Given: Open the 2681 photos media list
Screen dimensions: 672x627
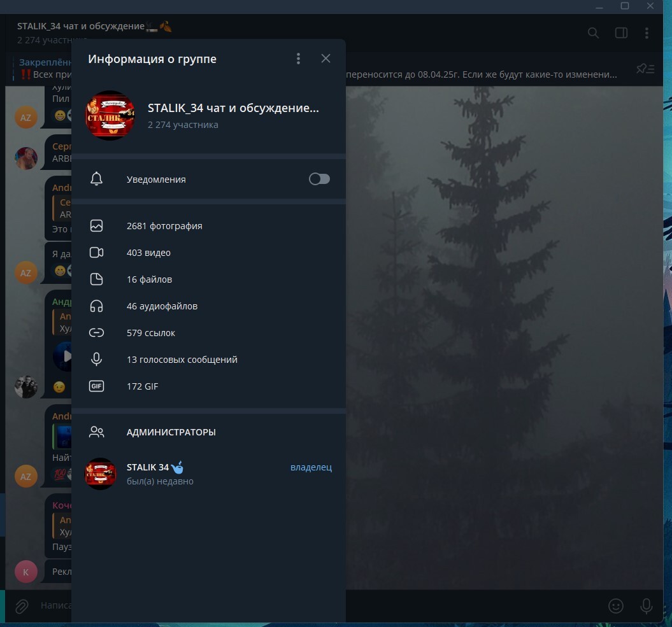Looking at the screenshot, I should tap(164, 226).
